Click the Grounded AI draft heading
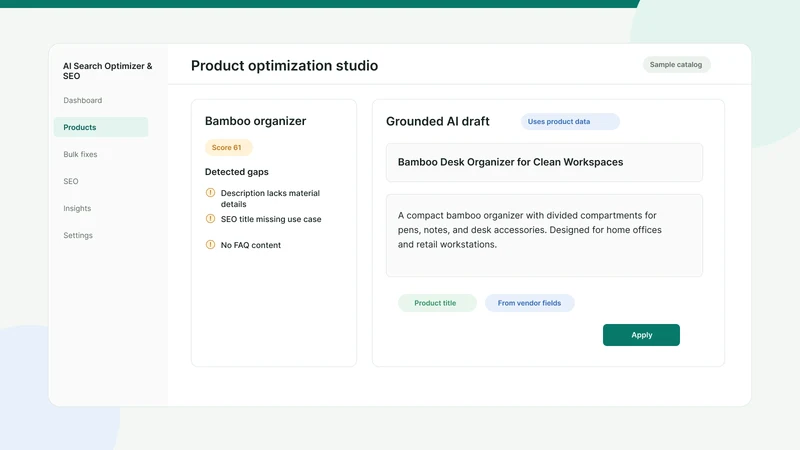The image size is (800, 450). pyautogui.click(x=438, y=121)
